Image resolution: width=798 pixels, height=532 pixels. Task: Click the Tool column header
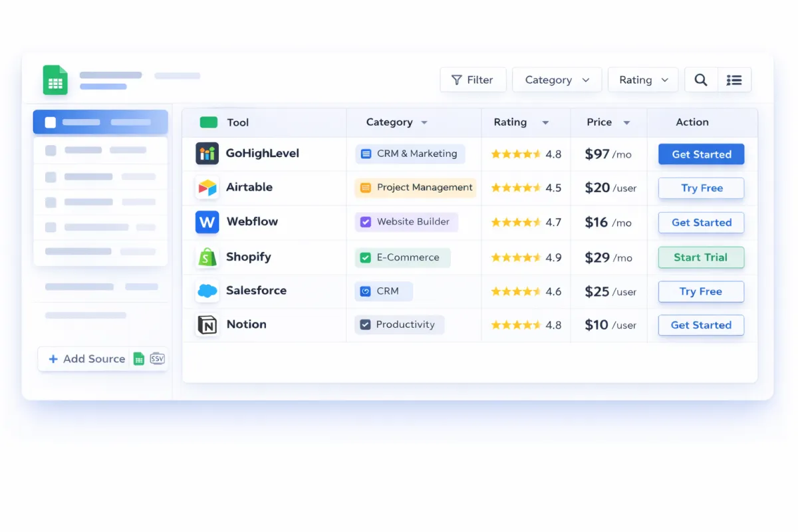click(x=237, y=122)
